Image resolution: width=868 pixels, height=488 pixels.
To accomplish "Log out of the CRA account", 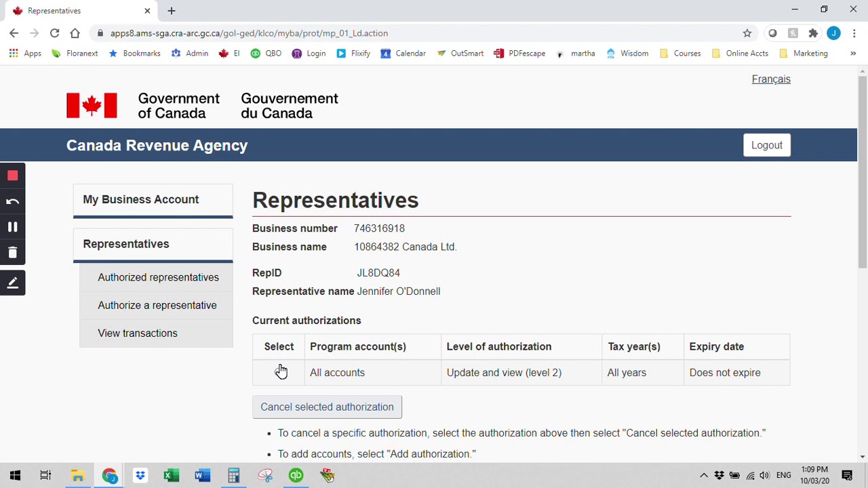I will tap(767, 145).
